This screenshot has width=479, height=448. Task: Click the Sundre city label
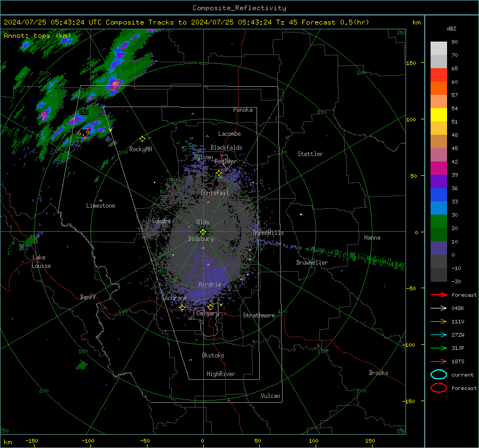click(x=161, y=221)
